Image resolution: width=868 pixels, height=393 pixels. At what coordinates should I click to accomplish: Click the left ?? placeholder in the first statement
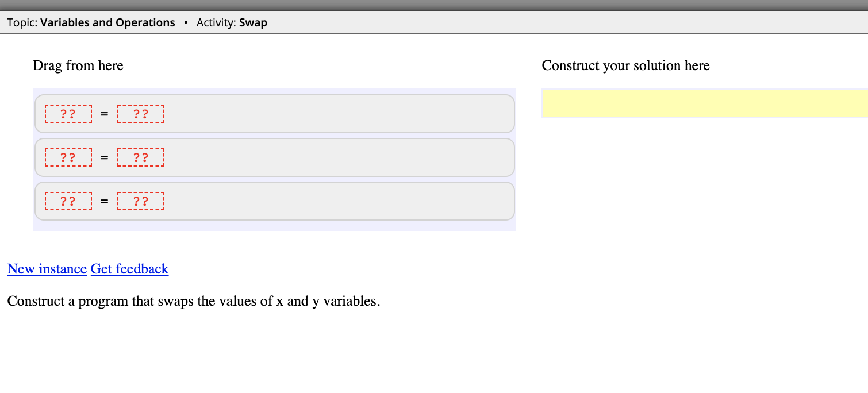click(68, 114)
